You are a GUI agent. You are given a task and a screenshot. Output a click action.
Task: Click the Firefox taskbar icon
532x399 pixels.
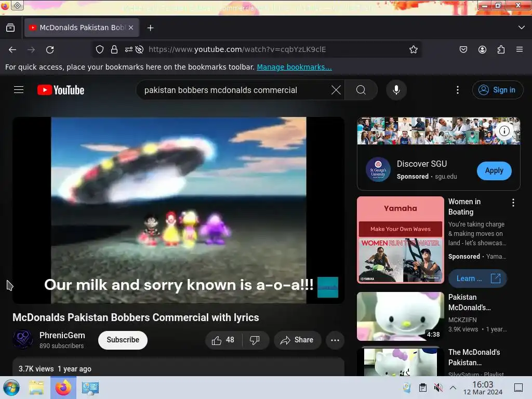pyautogui.click(x=63, y=388)
